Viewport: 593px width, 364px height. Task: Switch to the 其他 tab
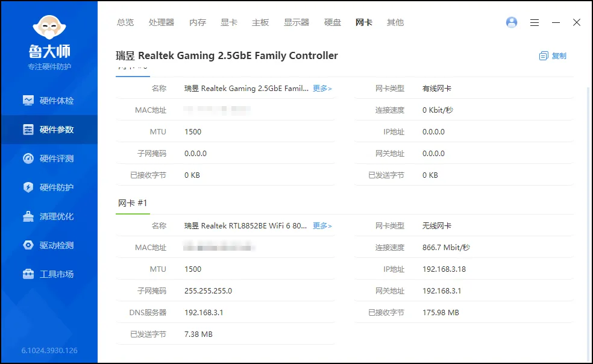[395, 22]
